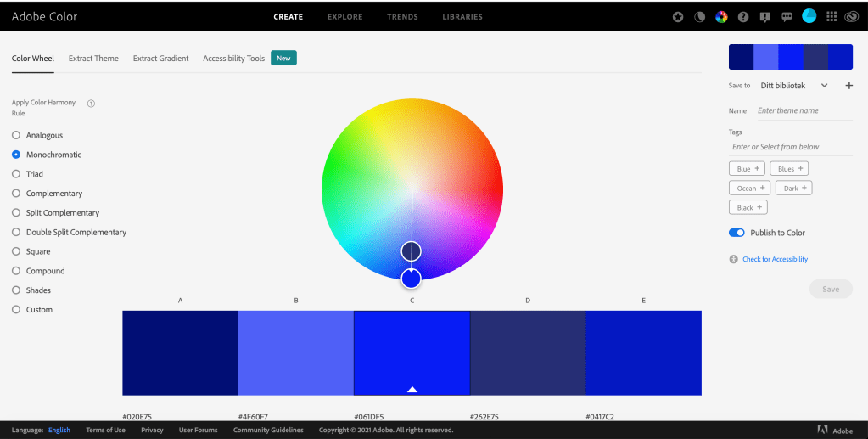This screenshot has height=439, width=868.
Task: Toggle dark mode moon icon
Action: point(700,16)
